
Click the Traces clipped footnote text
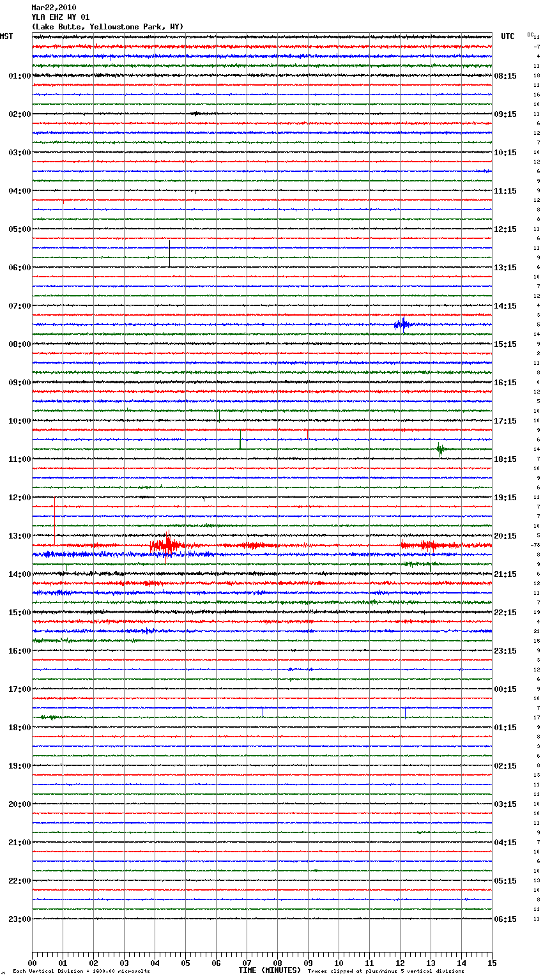[386, 972]
